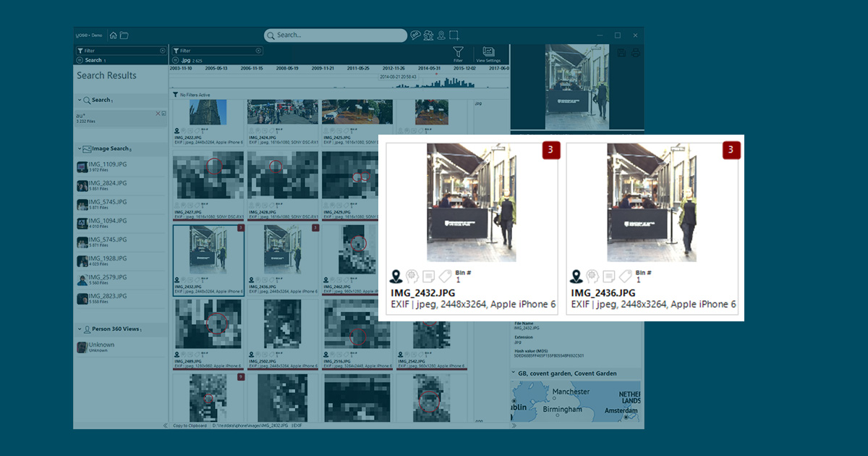The image size is (868, 456).
Task: Collapse the Image Search section
Action: coord(79,148)
